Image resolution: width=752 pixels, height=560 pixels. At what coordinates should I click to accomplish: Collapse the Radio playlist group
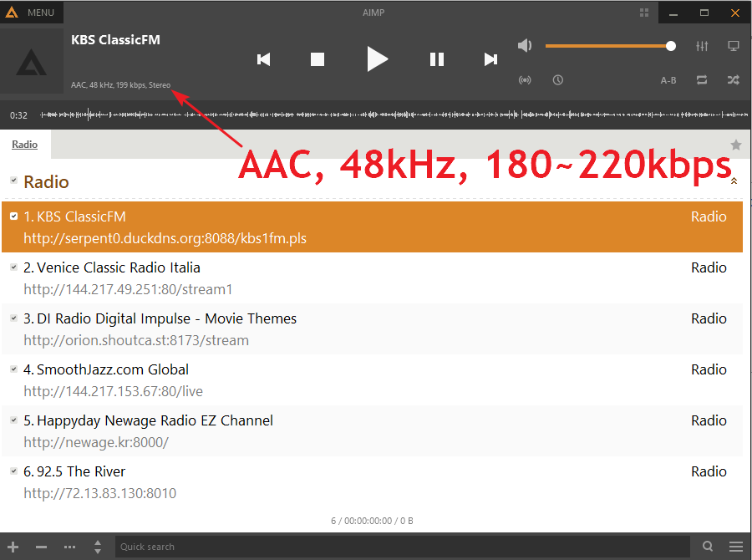pos(734,181)
